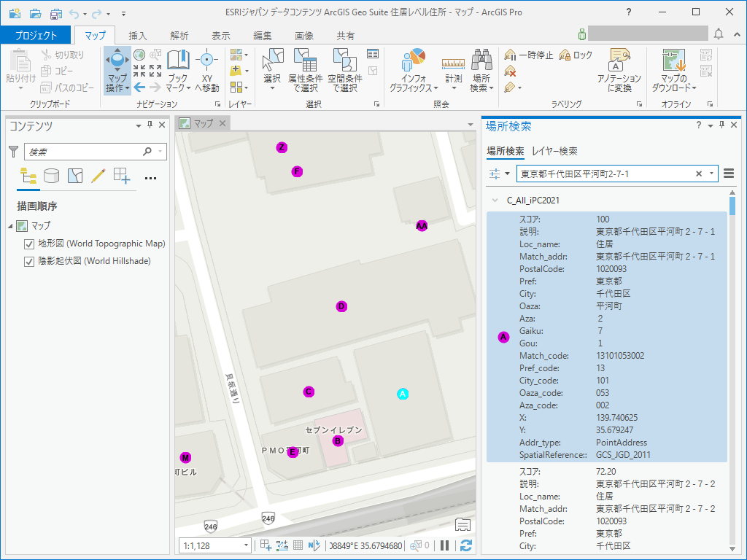The image size is (747, 560).
Task: Open the map scale 1:1,128 dropdown
Action: pyautogui.click(x=246, y=545)
